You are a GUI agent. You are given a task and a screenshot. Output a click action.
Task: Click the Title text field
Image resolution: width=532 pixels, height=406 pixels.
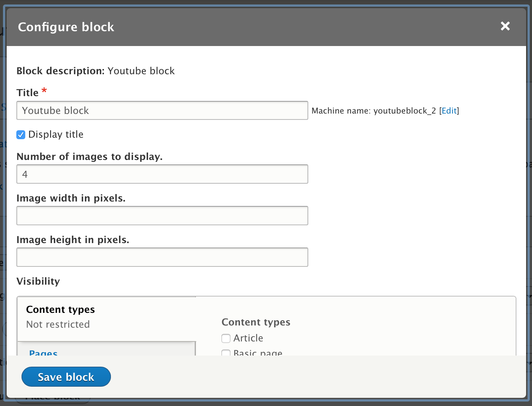click(x=162, y=111)
